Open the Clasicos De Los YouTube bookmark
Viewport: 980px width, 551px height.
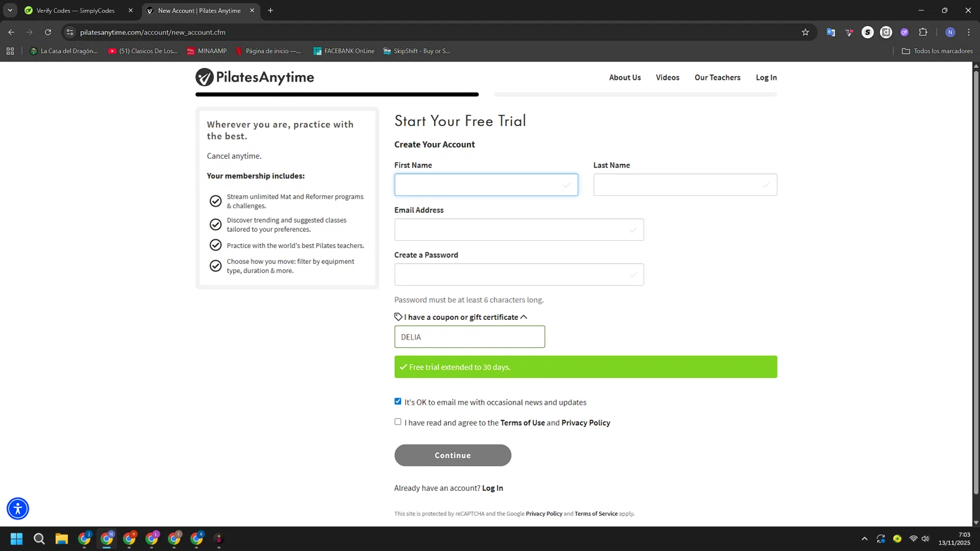coord(143,51)
